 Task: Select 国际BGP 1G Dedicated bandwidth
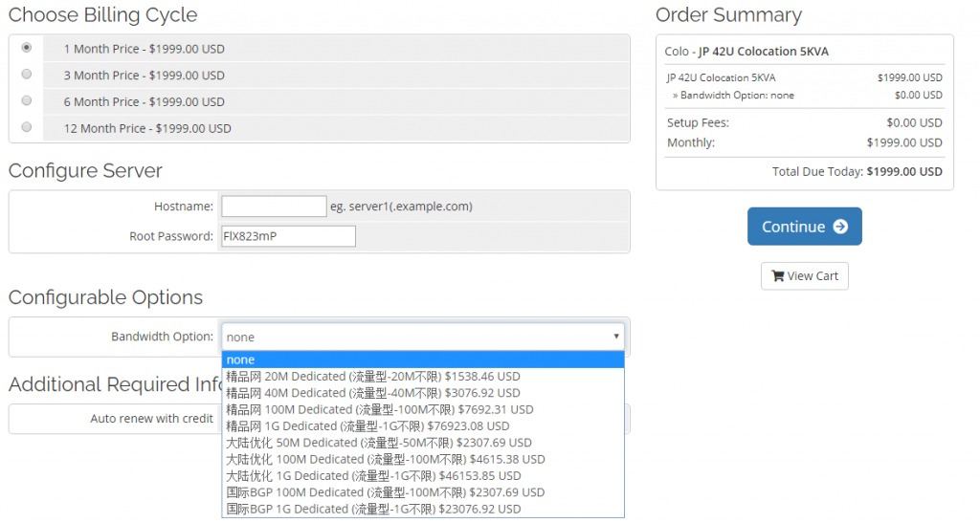point(373,509)
